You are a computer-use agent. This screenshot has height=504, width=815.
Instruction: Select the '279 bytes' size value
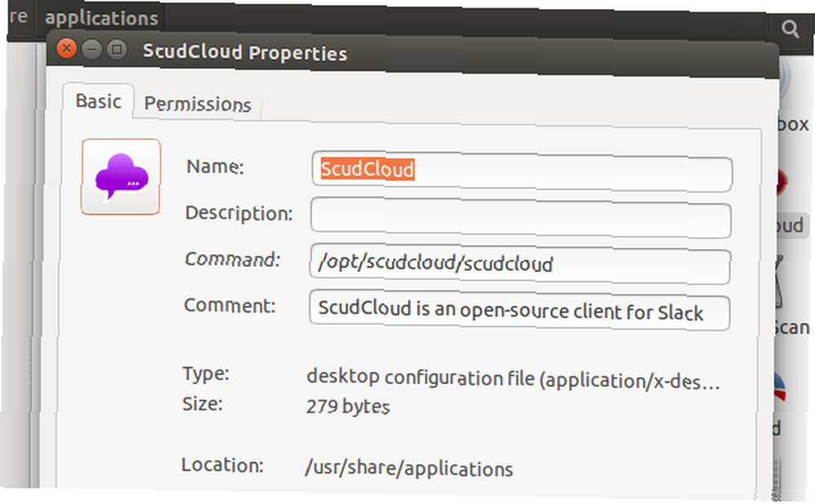pyautogui.click(x=348, y=406)
